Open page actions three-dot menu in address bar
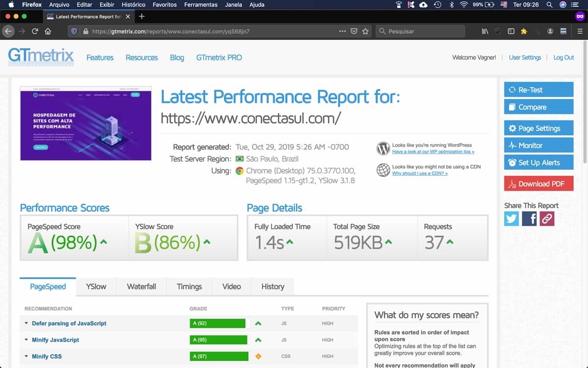This screenshot has width=588, height=368. (343, 31)
